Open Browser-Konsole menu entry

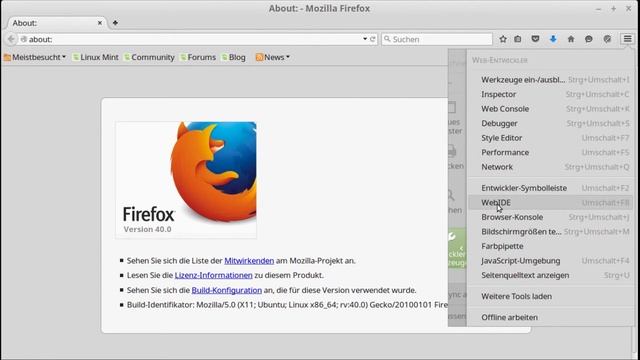pyautogui.click(x=550, y=217)
